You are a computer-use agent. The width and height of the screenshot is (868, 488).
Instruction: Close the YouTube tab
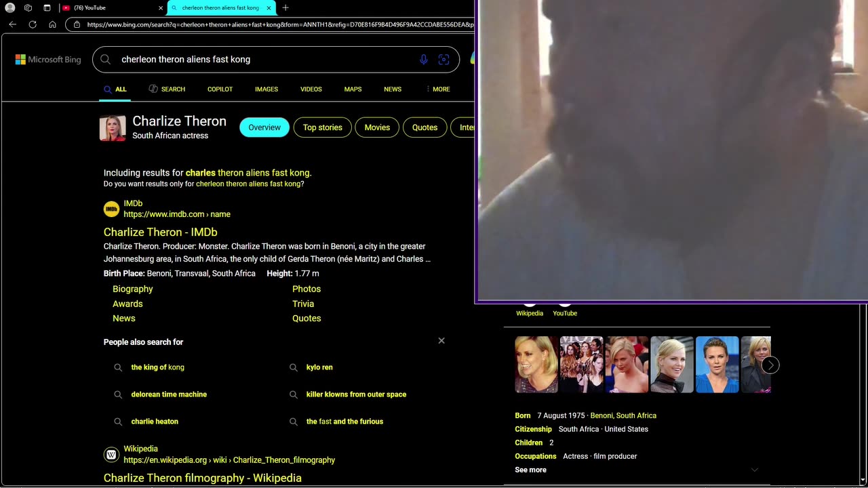coord(161,7)
